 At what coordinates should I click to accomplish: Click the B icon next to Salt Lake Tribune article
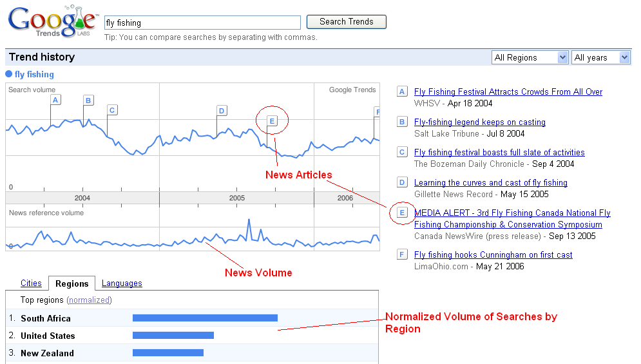tap(403, 122)
